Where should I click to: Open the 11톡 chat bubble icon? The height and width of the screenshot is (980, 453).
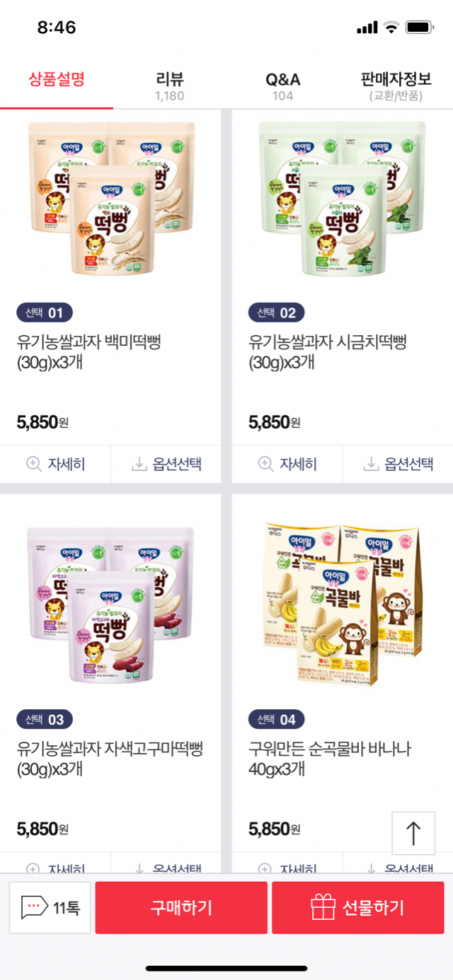click(35, 907)
